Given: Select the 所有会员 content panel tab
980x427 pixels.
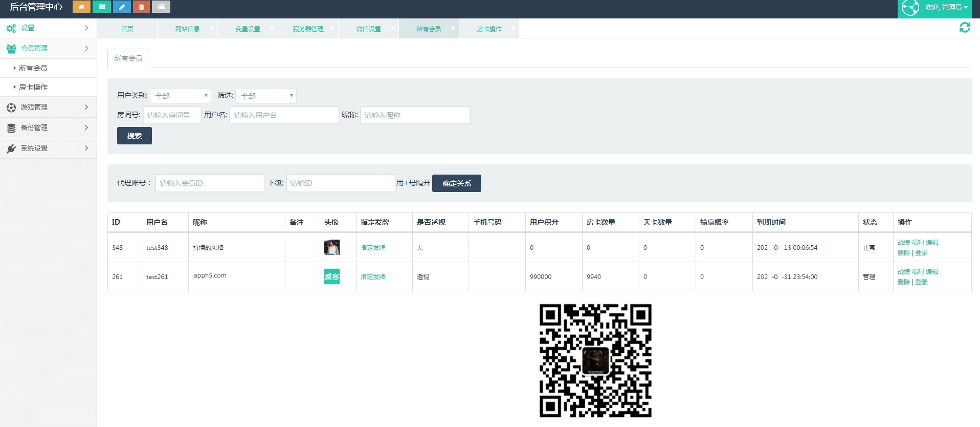Looking at the screenshot, I should tap(128, 58).
